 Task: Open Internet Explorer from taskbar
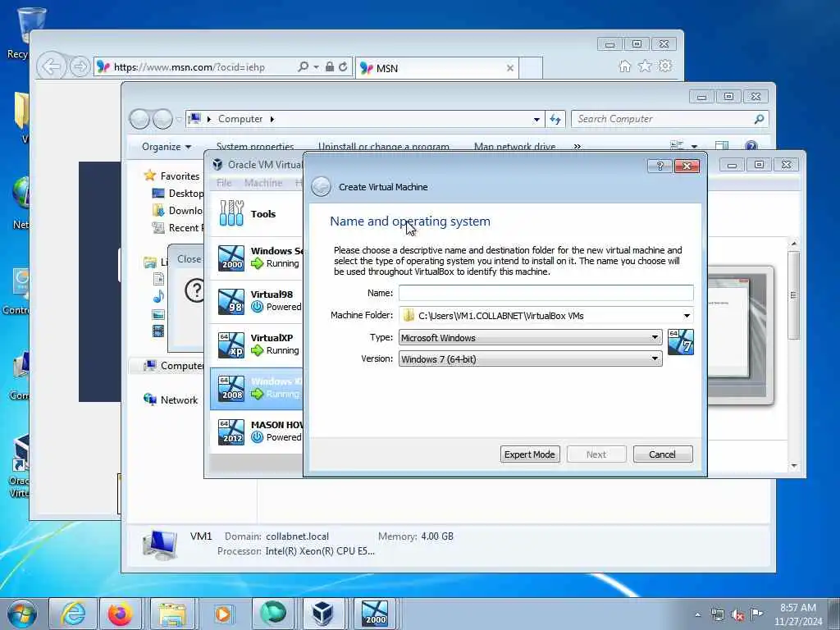[73, 614]
